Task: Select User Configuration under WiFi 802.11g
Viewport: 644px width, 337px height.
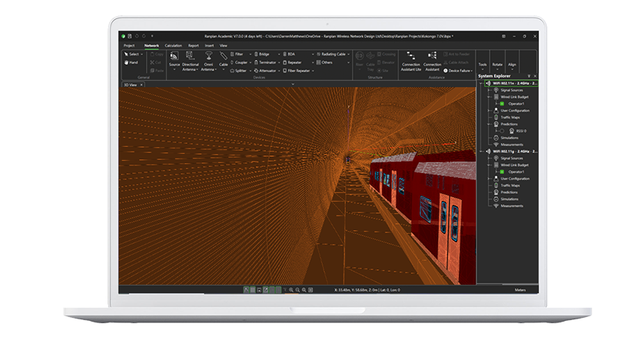Action: click(515, 179)
